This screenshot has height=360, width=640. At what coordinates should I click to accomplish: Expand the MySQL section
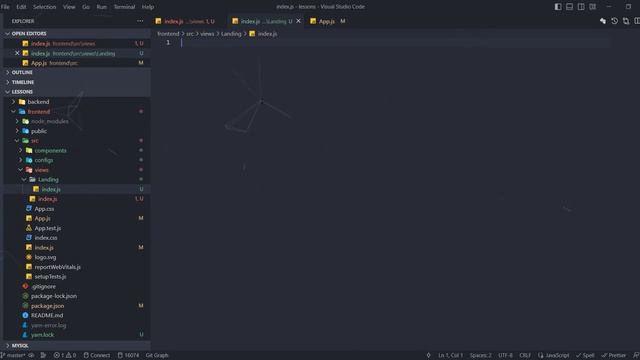point(77,345)
